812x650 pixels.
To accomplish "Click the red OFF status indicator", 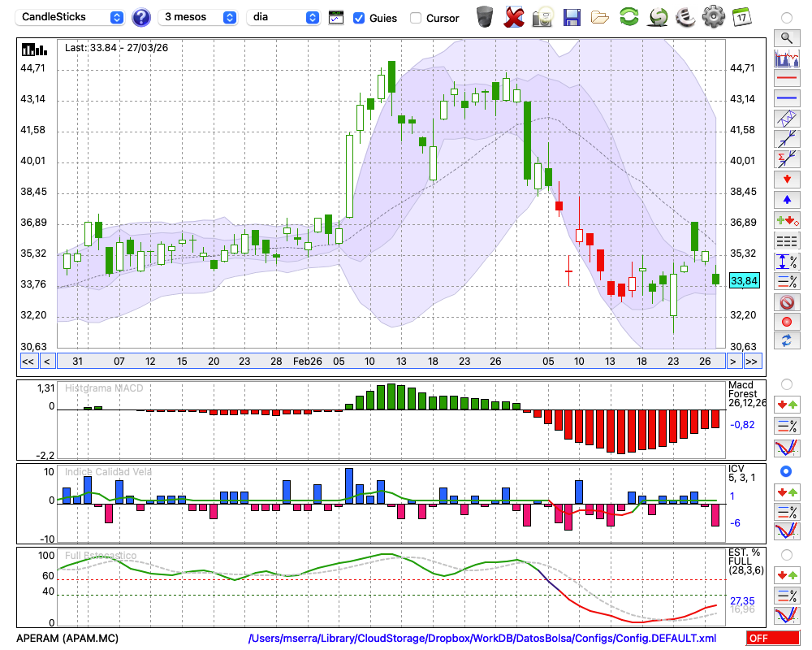I will pos(772,639).
